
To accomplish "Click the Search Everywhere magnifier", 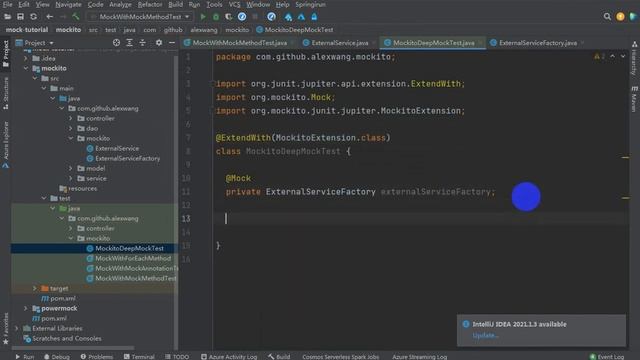I will [607, 17].
